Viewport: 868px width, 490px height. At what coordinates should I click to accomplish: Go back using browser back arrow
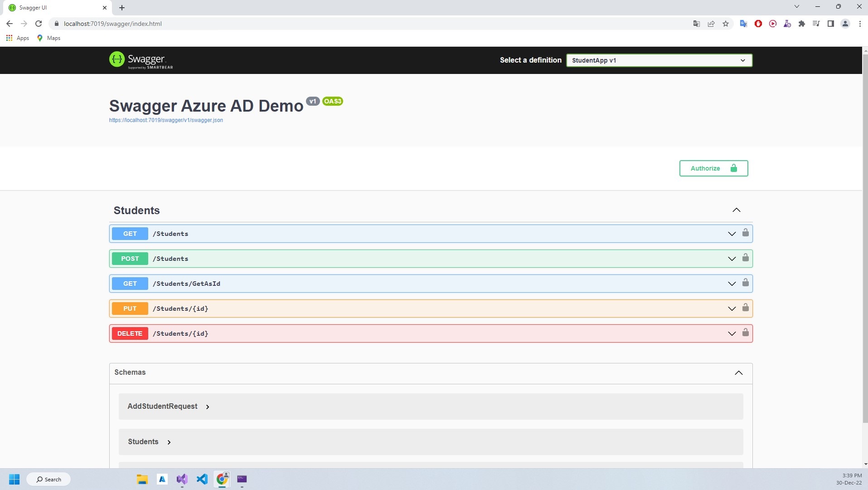click(10, 24)
